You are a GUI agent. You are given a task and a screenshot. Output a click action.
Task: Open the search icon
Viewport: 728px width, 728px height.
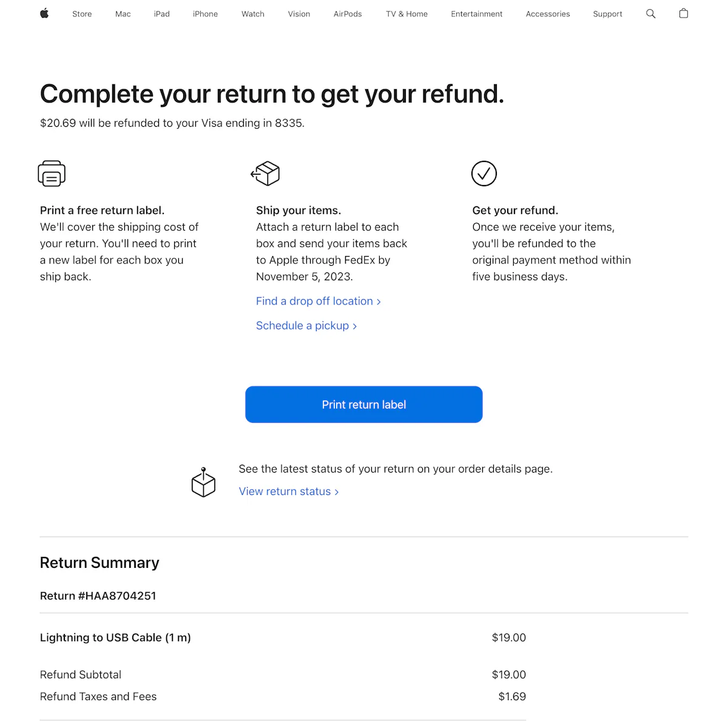(x=650, y=13)
